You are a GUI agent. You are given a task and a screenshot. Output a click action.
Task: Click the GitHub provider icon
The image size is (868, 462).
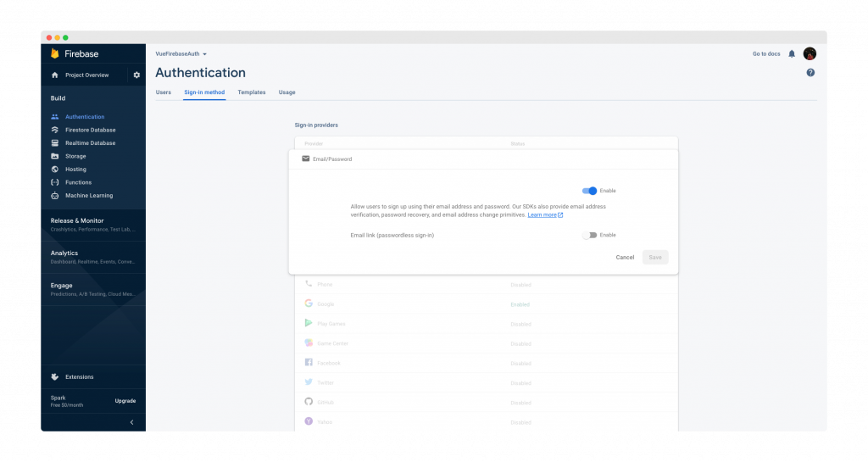pos(309,402)
